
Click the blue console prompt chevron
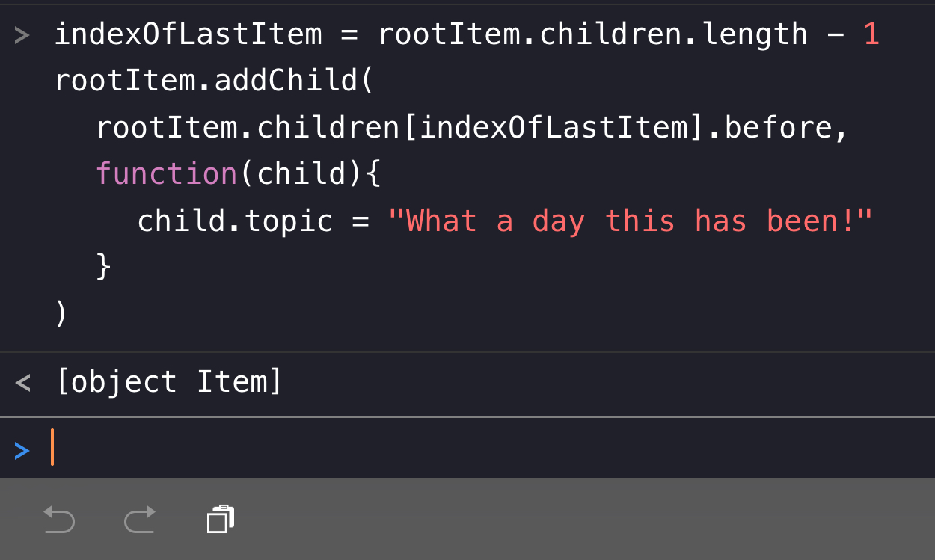22,450
